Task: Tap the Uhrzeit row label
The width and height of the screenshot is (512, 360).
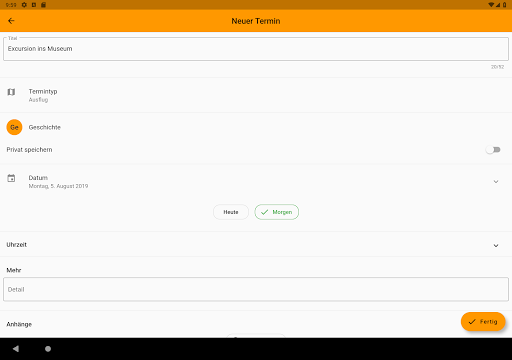Action: click(17, 245)
